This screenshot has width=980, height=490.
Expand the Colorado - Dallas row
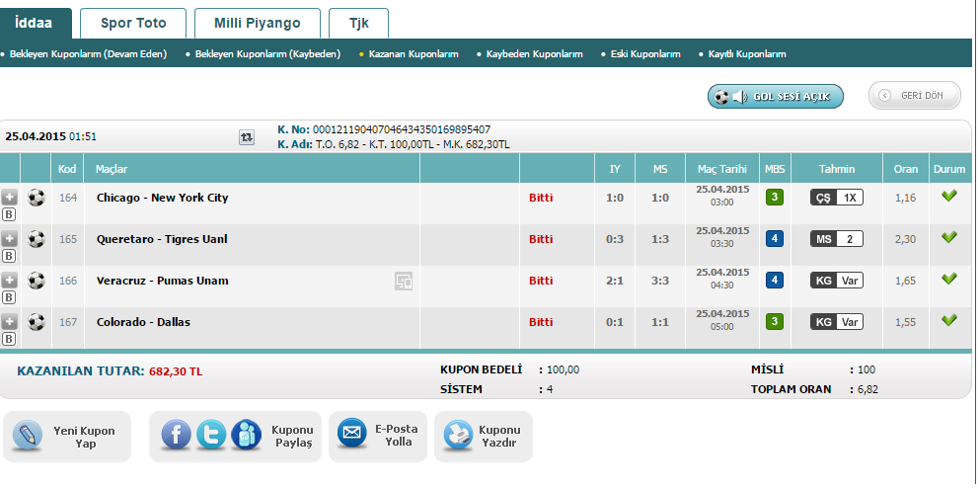click(x=9, y=322)
